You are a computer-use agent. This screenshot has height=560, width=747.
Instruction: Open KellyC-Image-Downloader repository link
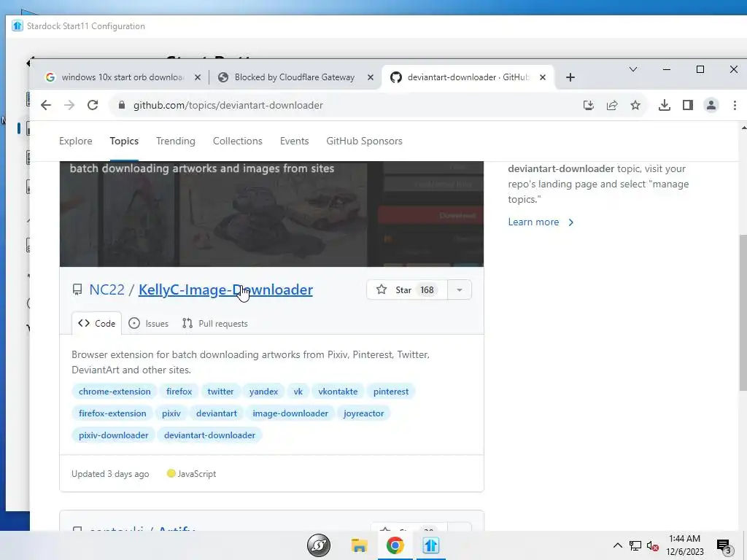(225, 289)
